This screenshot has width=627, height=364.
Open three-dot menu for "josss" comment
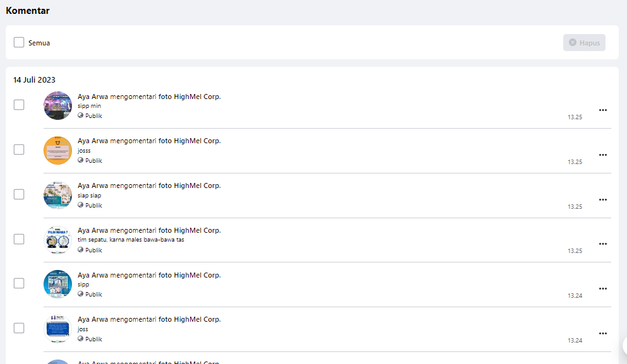click(602, 155)
